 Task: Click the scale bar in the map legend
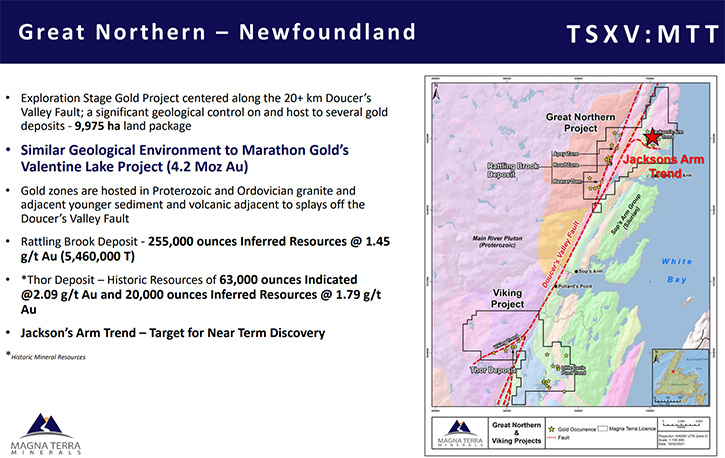[682, 424]
